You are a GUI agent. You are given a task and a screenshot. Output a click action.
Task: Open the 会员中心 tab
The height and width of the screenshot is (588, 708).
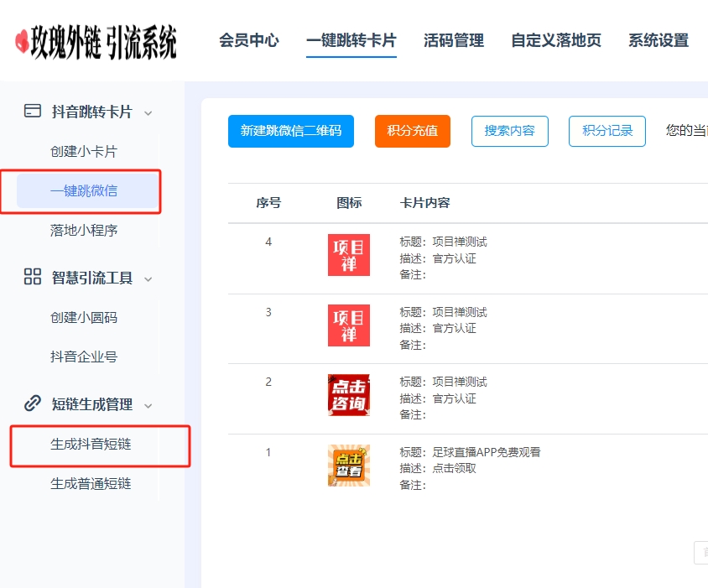pyautogui.click(x=249, y=40)
